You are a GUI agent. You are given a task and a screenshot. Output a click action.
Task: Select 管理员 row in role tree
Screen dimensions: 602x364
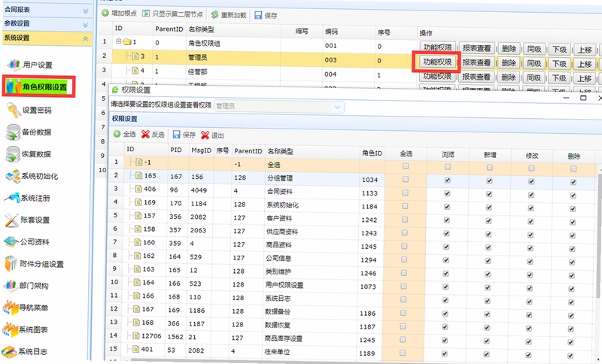(198, 57)
